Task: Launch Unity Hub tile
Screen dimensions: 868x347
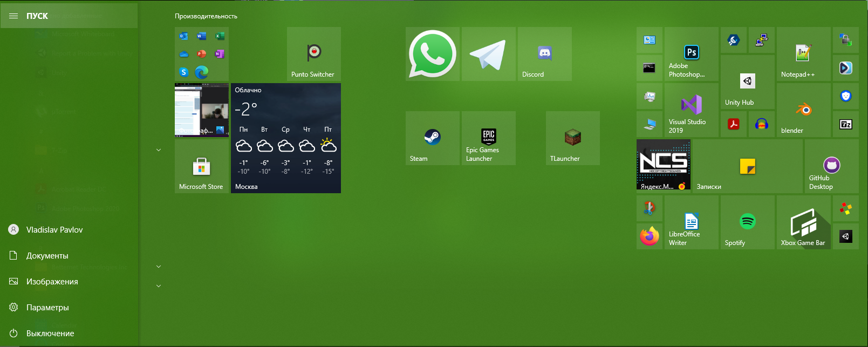Action: click(x=748, y=82)
